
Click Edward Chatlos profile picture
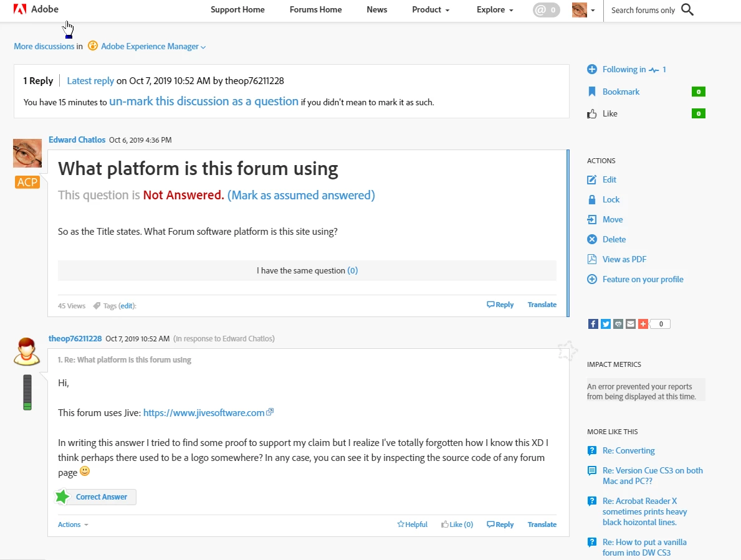[27, 153]
